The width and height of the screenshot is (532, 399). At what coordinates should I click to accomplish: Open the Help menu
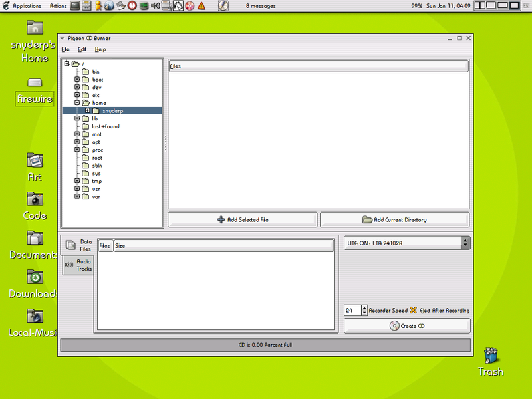click(100, 49)
